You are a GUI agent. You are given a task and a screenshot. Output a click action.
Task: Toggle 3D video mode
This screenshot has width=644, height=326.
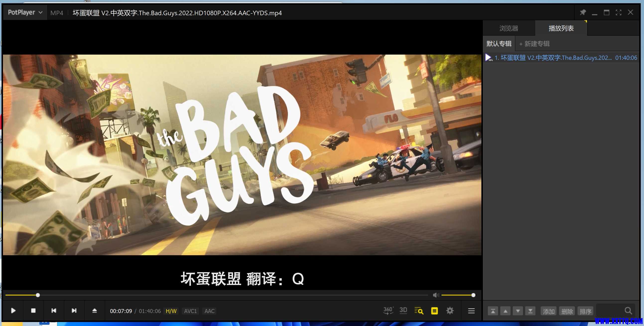(403, 311)
